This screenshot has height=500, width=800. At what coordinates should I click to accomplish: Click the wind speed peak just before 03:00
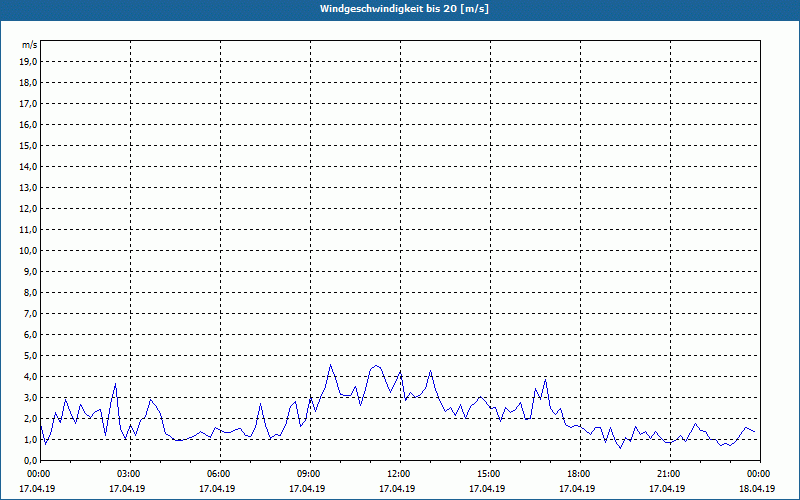[x=116, y=383]
